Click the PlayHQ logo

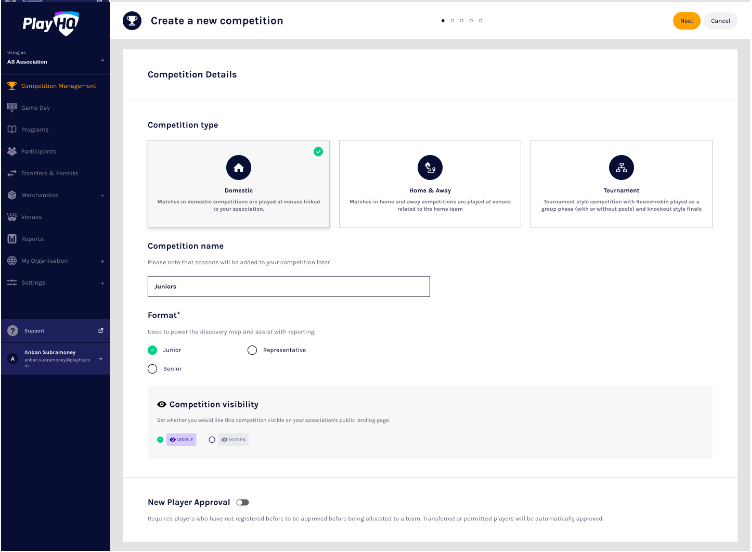coord(51,23)
